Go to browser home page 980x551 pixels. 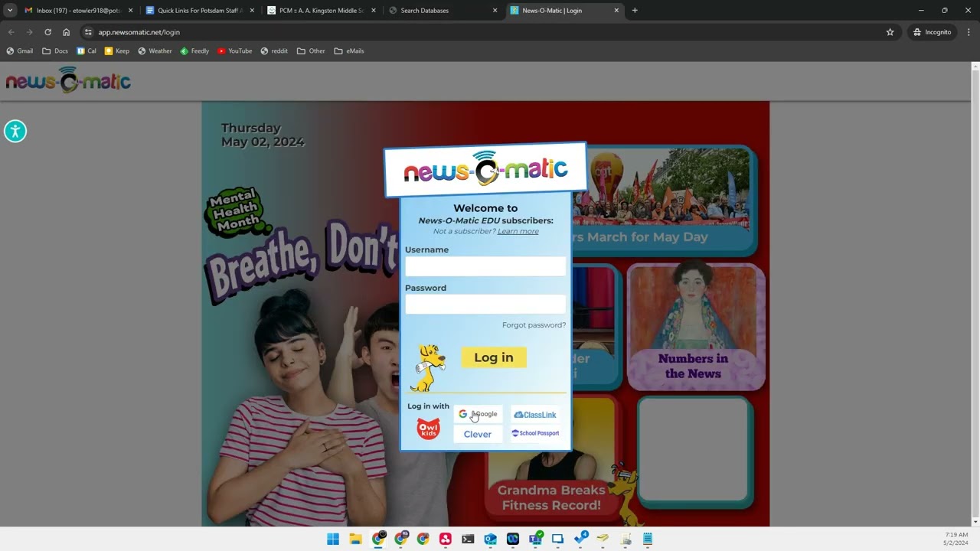(67, 32)
